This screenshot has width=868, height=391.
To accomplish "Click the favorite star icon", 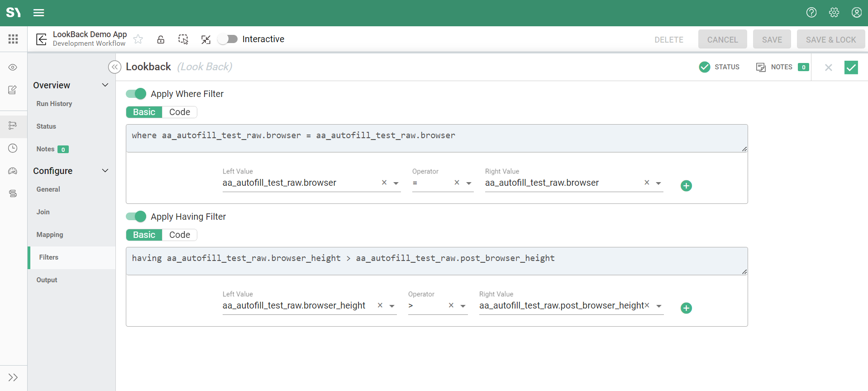I will coord(138,39).
